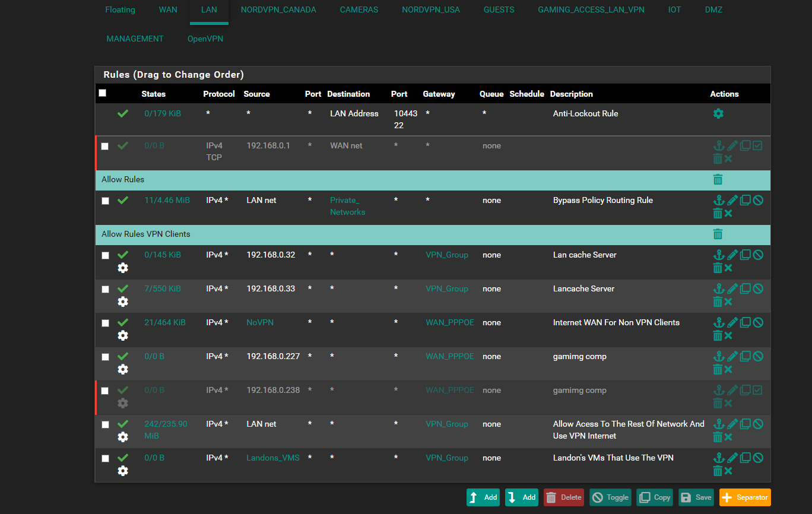This screenshot has height=514, width=812.
Task: Edit the 192.168.0.32 Lan cache Server rule
Action: [732, 255]
